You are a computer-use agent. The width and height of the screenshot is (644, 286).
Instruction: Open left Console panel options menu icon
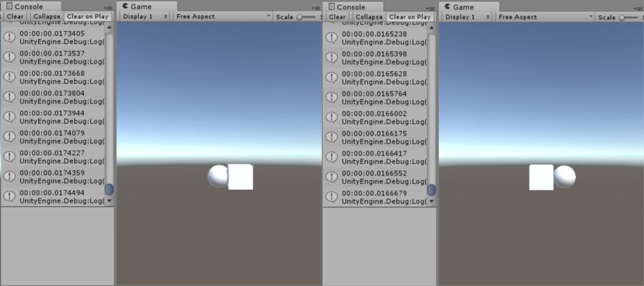pos(108,8)
